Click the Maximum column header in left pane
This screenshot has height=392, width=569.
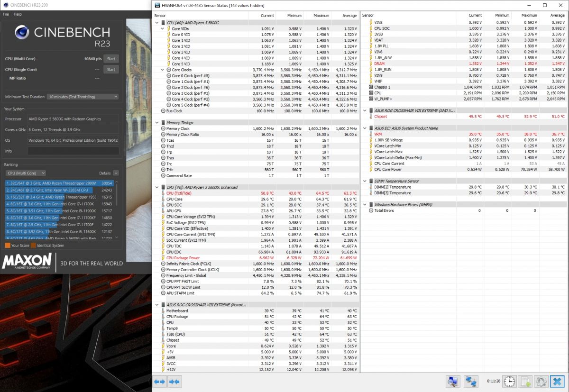click(x=321, y=16)
